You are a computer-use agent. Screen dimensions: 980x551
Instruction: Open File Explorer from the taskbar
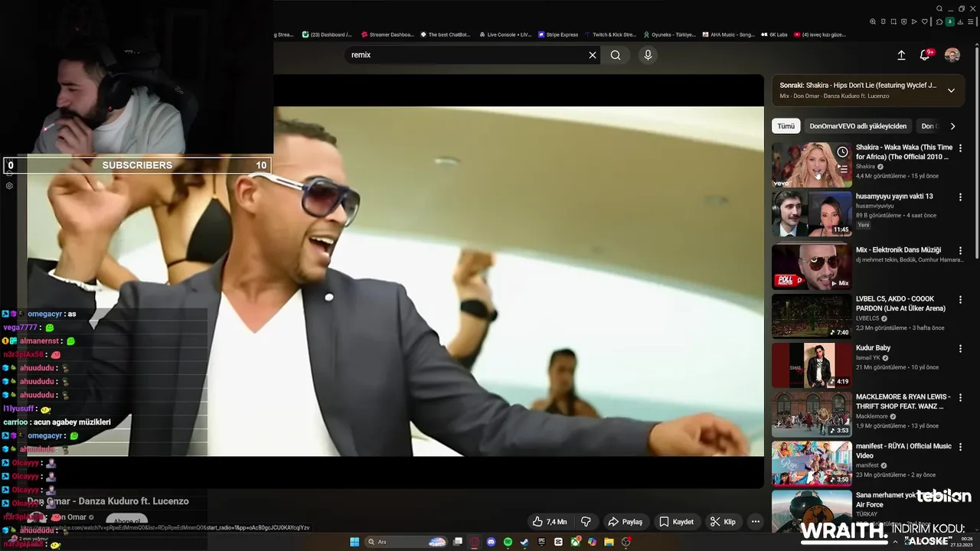click(609, 542)
